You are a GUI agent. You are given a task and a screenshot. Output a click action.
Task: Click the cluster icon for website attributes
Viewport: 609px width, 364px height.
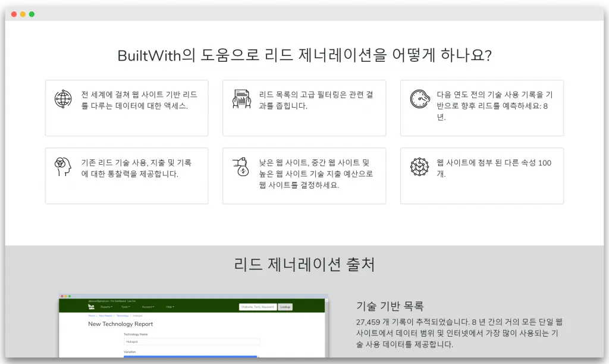pos(419,167)
